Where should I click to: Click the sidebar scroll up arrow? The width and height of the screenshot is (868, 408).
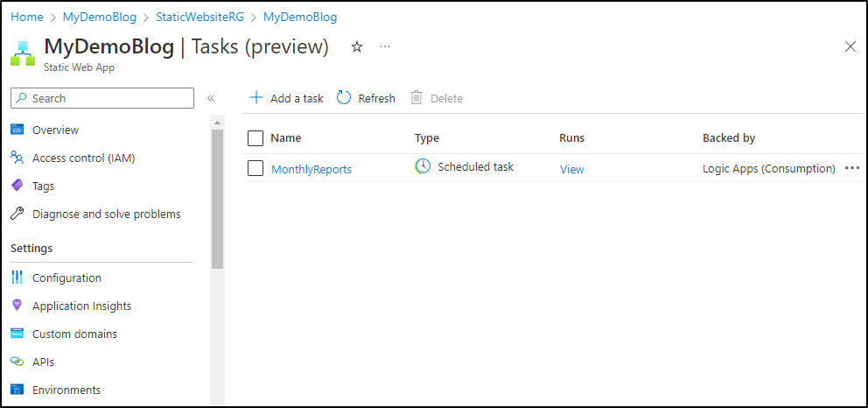coord(218,123)
